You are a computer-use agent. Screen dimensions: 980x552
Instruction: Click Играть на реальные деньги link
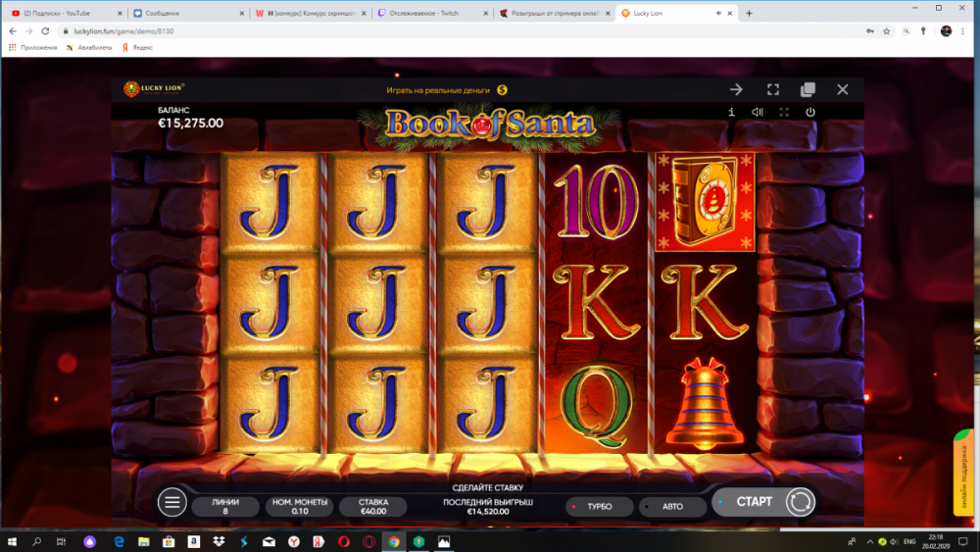pos(438,90)
